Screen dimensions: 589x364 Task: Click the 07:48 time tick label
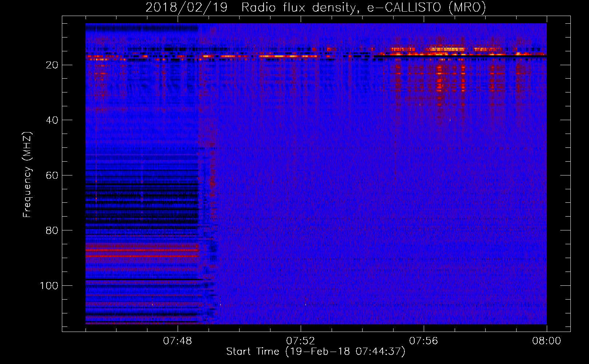tap(178, 341)
